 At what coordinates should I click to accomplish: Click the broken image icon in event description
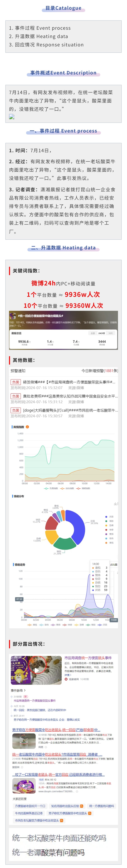[x=12, y=117]
